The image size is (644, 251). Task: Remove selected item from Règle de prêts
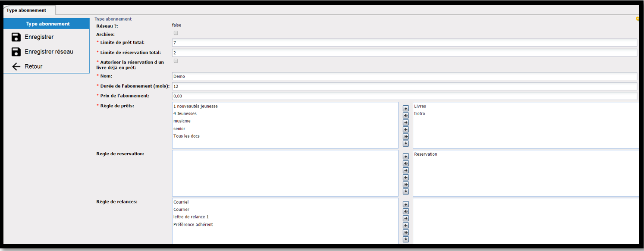405,129
